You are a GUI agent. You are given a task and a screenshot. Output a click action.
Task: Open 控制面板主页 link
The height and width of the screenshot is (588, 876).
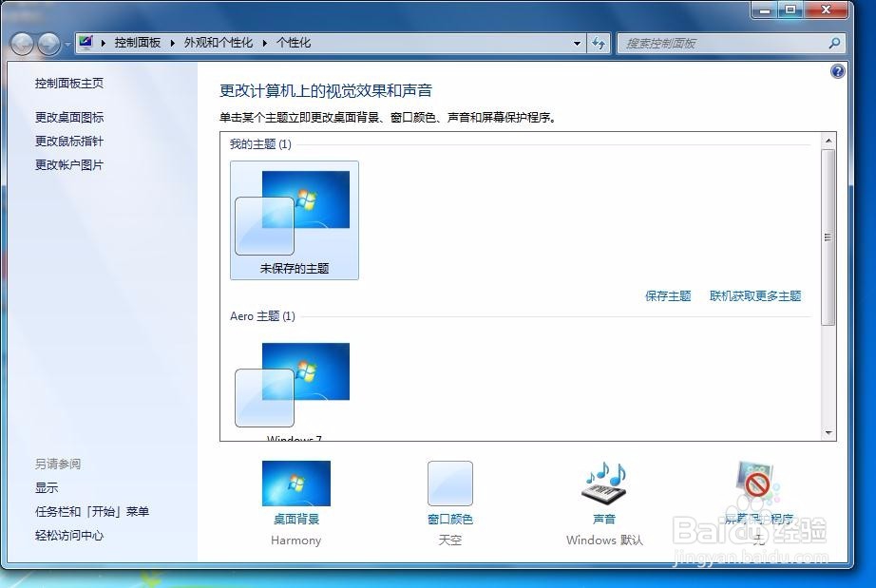[x=69, y=84]
